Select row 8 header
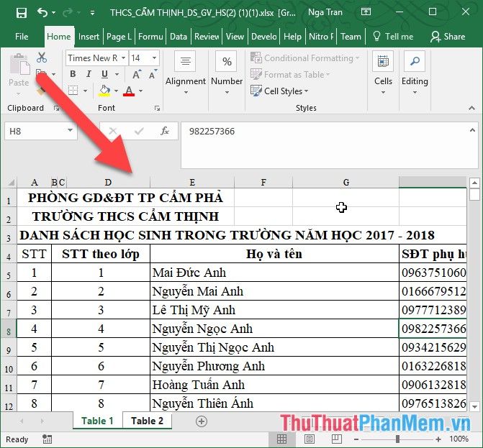 [x=9, y=329]
